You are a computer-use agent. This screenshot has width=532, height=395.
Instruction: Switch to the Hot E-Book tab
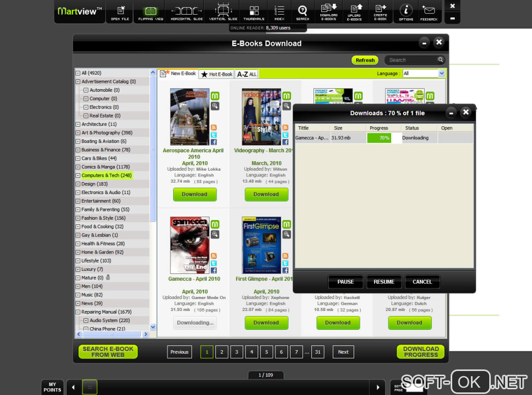[x=216, y=74]
